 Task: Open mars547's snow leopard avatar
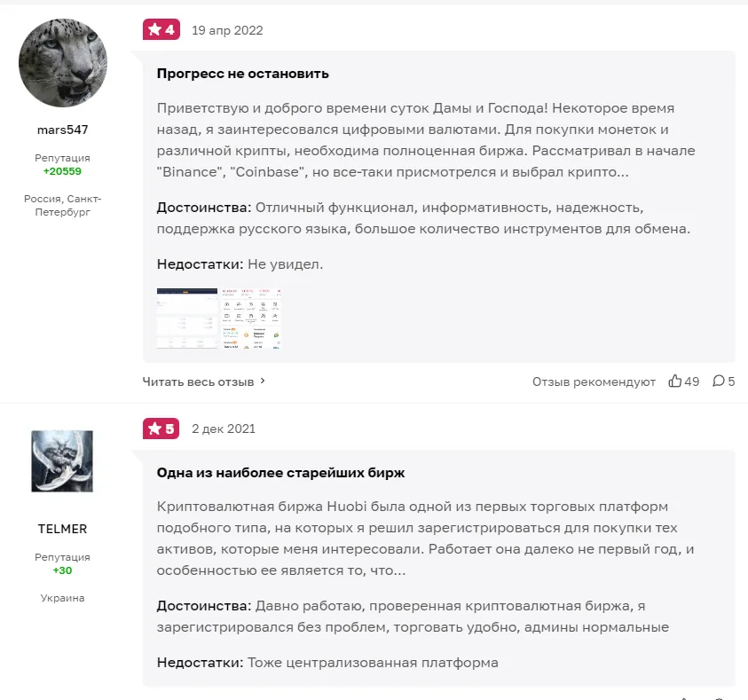pos(63,63)
